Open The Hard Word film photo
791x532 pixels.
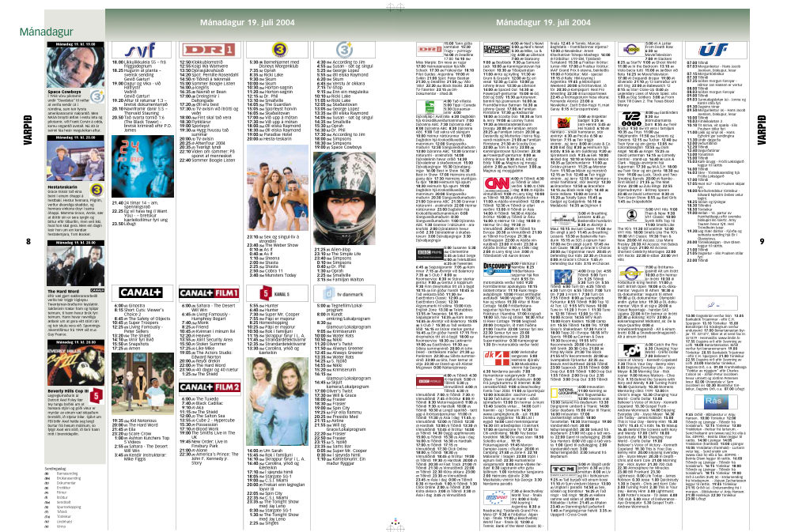(x=76, y=266)
